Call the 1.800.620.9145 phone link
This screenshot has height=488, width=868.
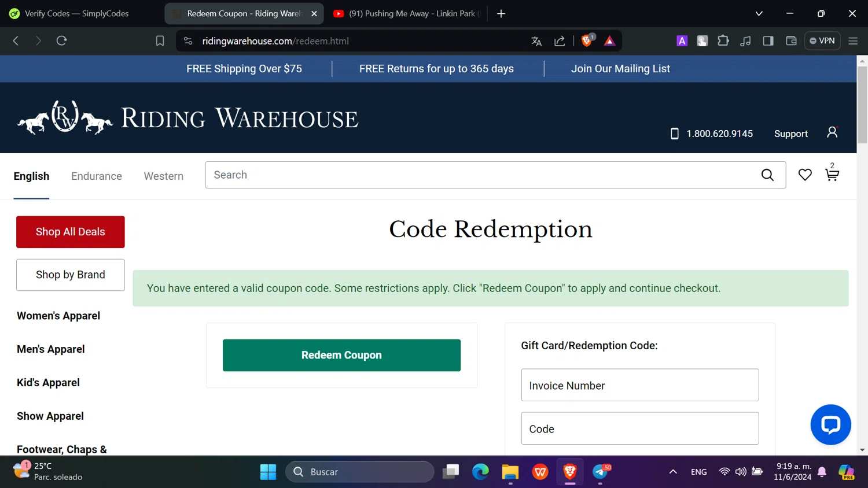pyautogui.click(x=712, y=134)
